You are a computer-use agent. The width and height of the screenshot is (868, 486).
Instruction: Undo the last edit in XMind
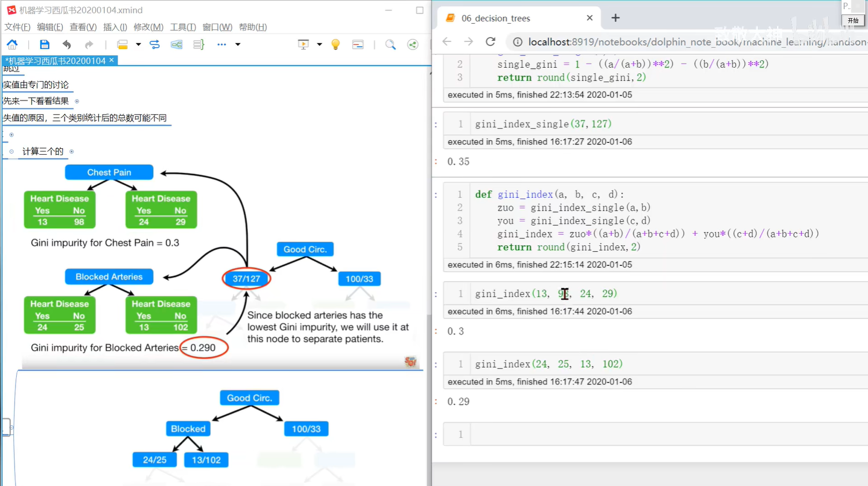[x=67, y=45]
